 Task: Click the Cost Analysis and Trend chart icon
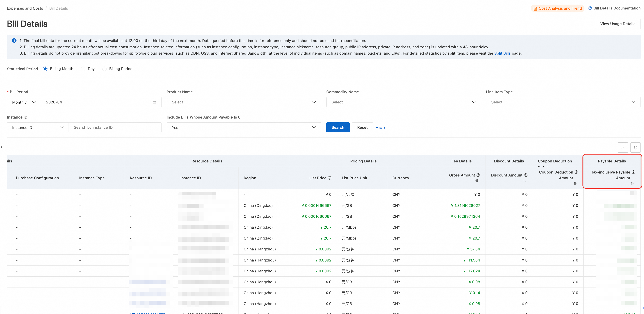point(535,8)
